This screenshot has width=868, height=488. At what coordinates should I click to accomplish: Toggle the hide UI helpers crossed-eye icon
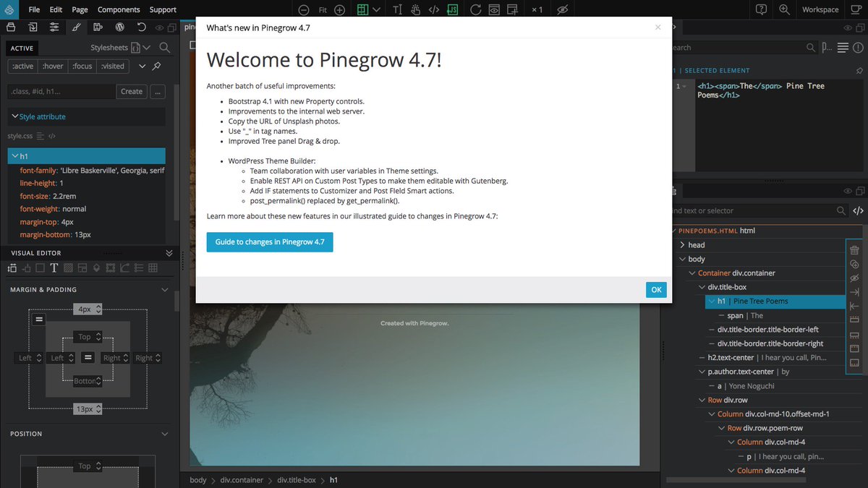pyautogui.click(x=563, y=10)
